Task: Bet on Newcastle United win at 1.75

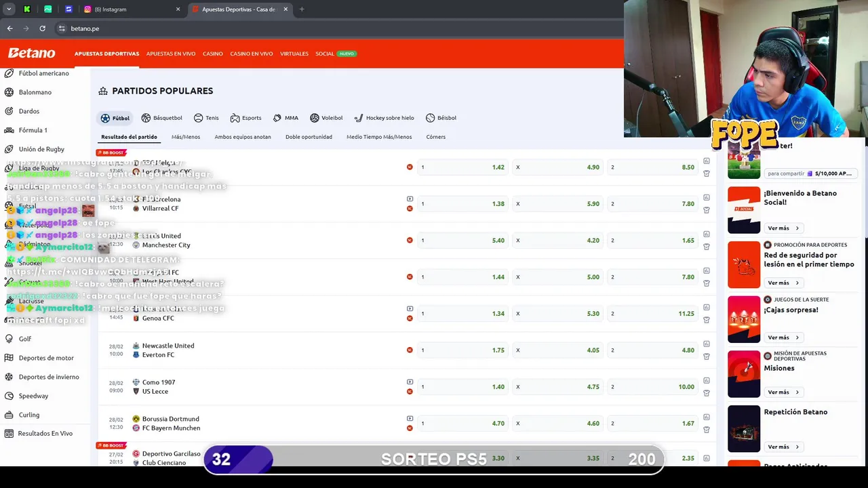Action: click(463, 350)
